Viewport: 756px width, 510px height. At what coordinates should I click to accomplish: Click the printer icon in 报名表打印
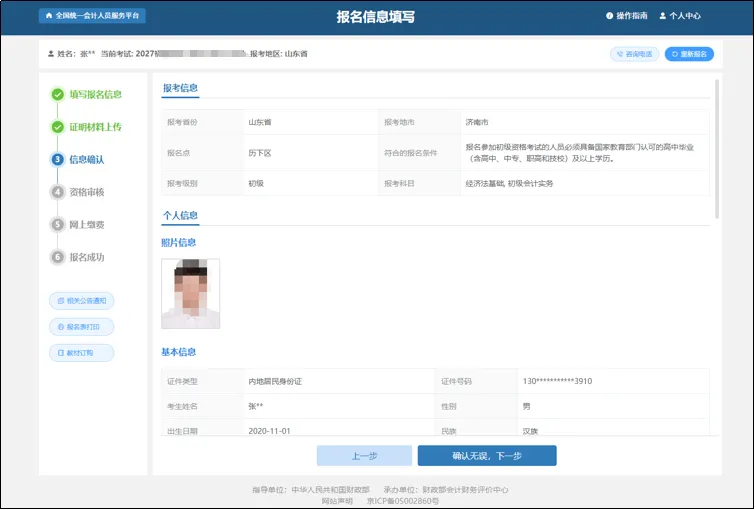61,327
